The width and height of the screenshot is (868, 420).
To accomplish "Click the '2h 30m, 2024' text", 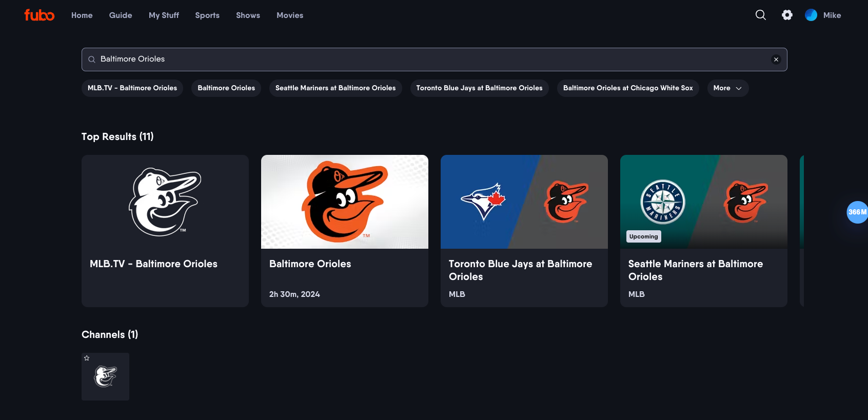I will pos(294,294).
